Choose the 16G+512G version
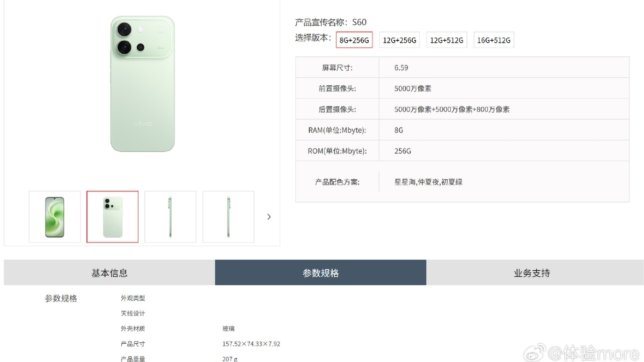Screen dimensions: 644x362 tap(494, 40)
